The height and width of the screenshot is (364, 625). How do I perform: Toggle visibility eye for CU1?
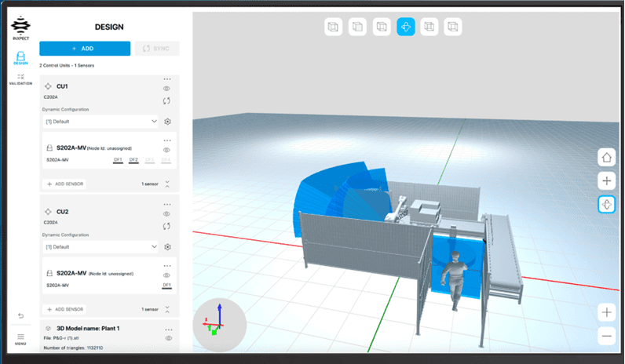pos(166,89)
